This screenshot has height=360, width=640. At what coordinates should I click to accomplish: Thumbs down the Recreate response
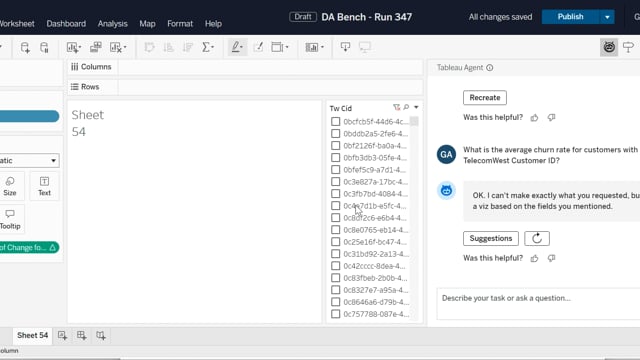pos(551,118)
